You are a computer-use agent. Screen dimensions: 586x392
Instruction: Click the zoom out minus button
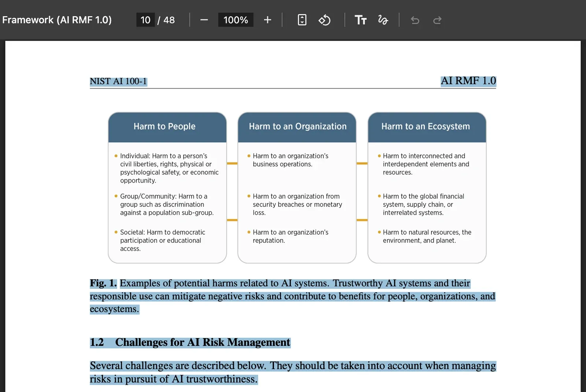(204, 20)
